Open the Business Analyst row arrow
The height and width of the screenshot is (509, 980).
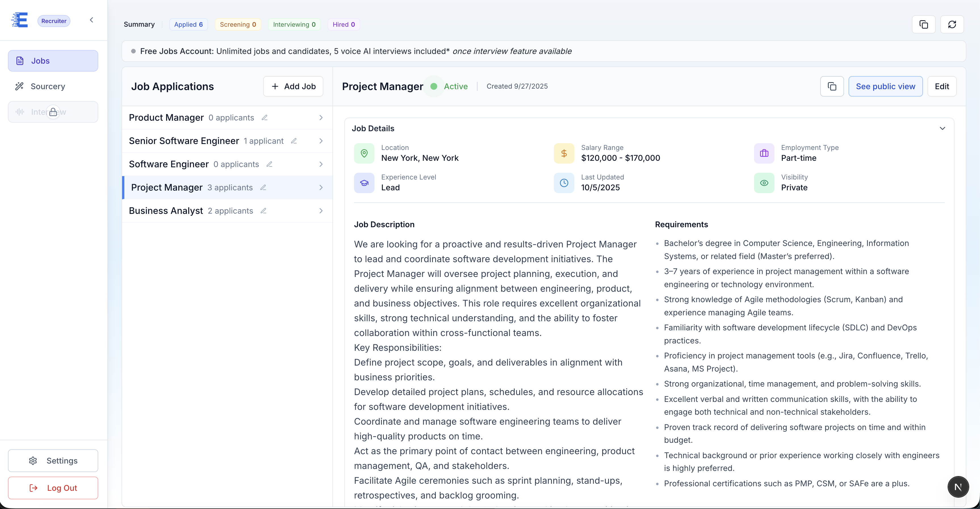tap(321, 211)
